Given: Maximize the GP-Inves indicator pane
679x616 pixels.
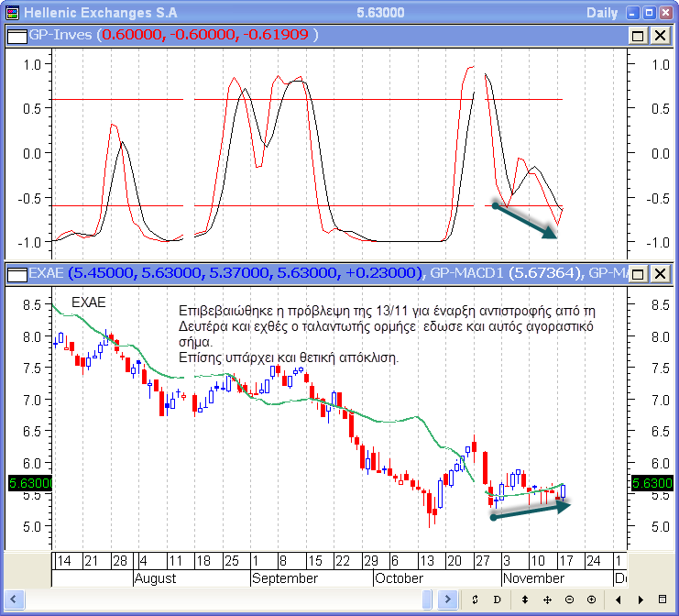Looking at the screenshot, I should point(639,35).
